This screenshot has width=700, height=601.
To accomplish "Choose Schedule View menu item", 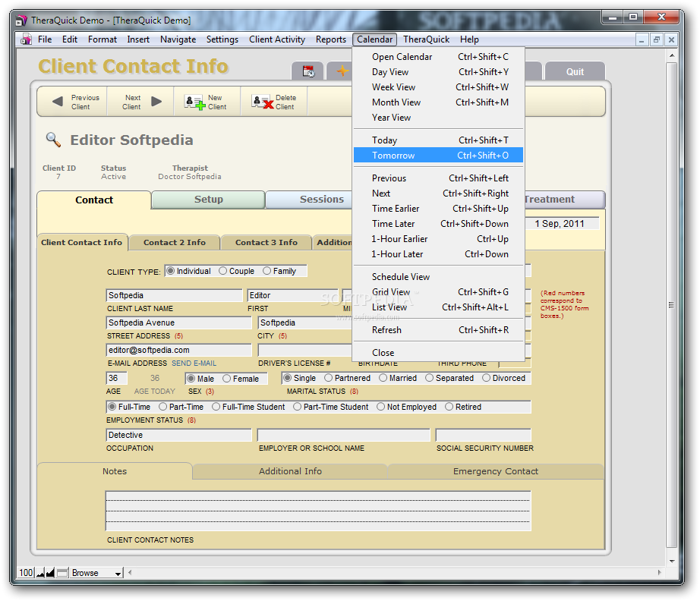I will [x=438, y=277].
